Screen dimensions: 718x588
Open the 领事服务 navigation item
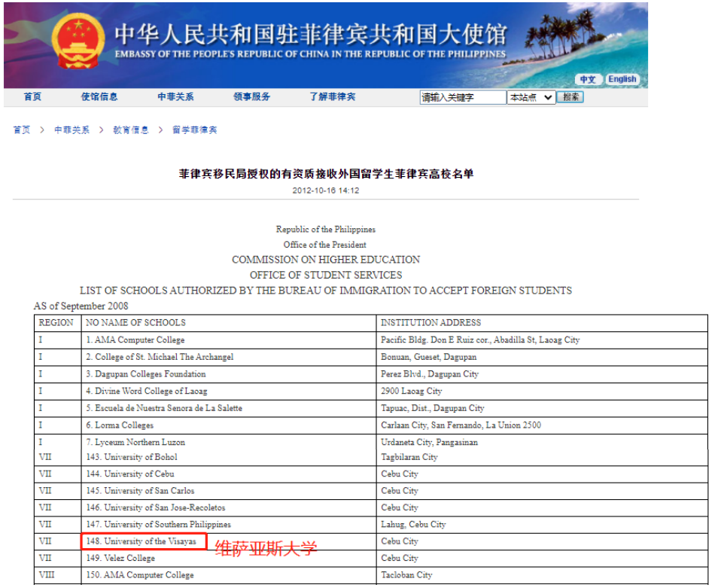click(x=251, y=96)
